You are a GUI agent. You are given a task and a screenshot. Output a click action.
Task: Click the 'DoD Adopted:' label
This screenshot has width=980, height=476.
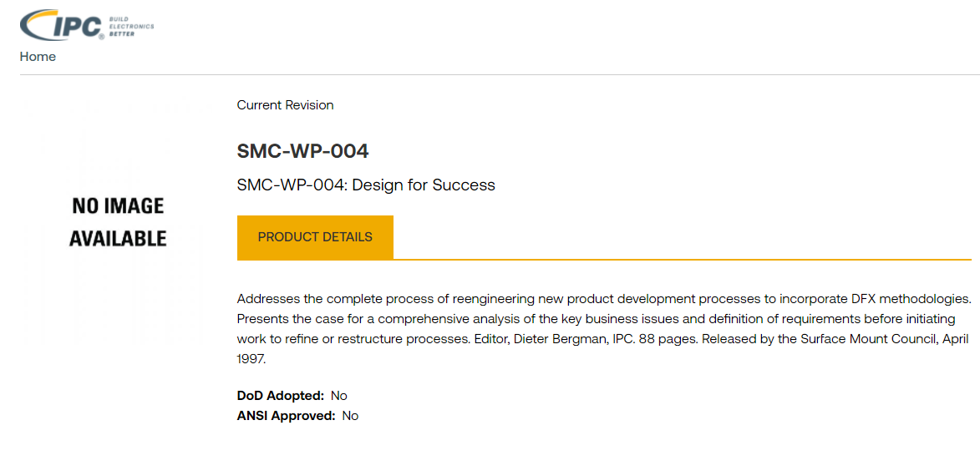pos(281,396)
